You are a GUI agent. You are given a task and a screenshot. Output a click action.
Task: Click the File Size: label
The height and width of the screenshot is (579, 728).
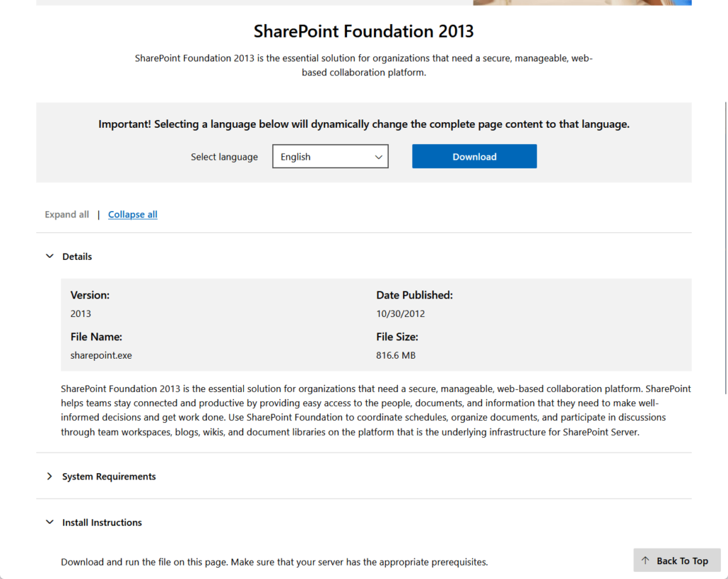[397, 337]
